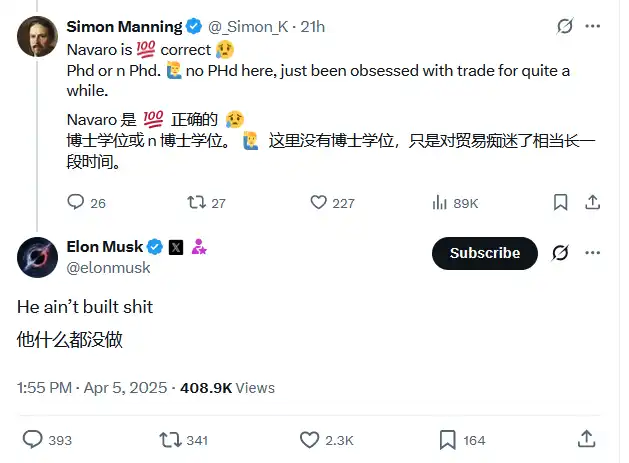The image size is (629, 463).
Task: Reply to Simon Manning's post
Action: click(x=76, y=202)
